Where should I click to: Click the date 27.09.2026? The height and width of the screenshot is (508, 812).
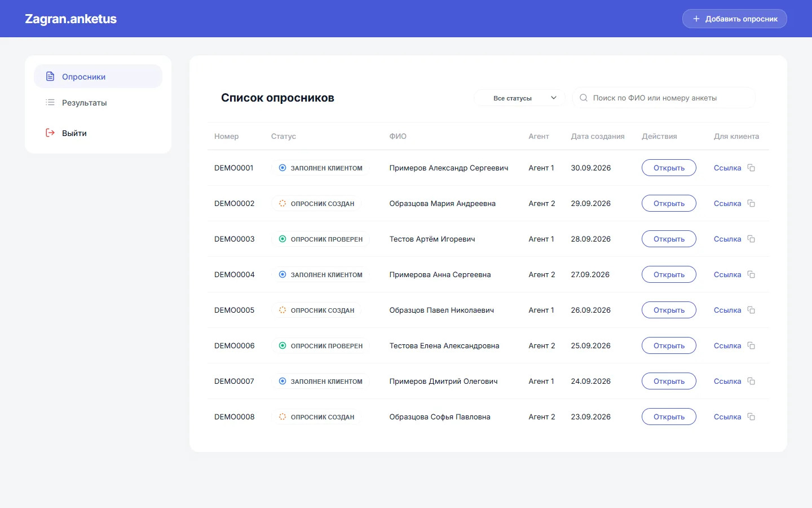tap(590, 274)
